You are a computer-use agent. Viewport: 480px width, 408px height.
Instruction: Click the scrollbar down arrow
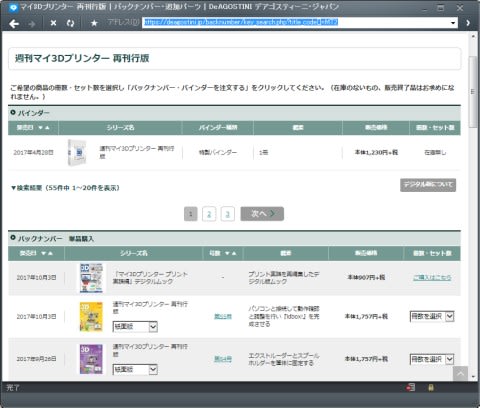(x=473, y=377)
